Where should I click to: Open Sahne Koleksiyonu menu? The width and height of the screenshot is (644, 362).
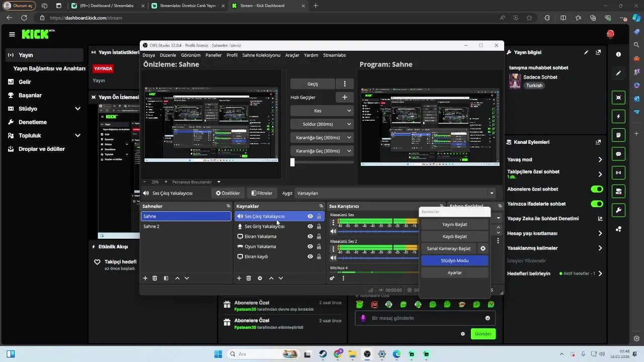click(x=261, y=55)
